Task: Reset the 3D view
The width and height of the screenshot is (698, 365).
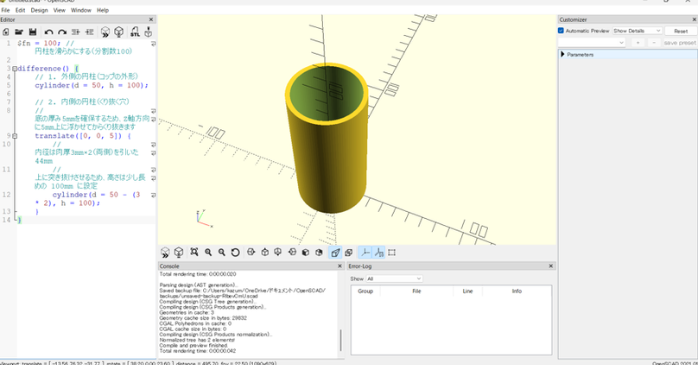Action: point(235,252)
